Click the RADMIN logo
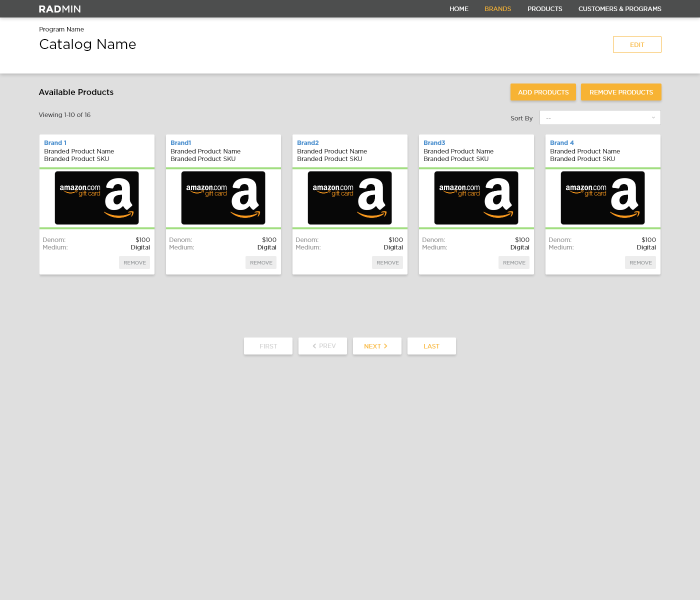Screen dimensions: 700x600 click(x=60, y=9)
